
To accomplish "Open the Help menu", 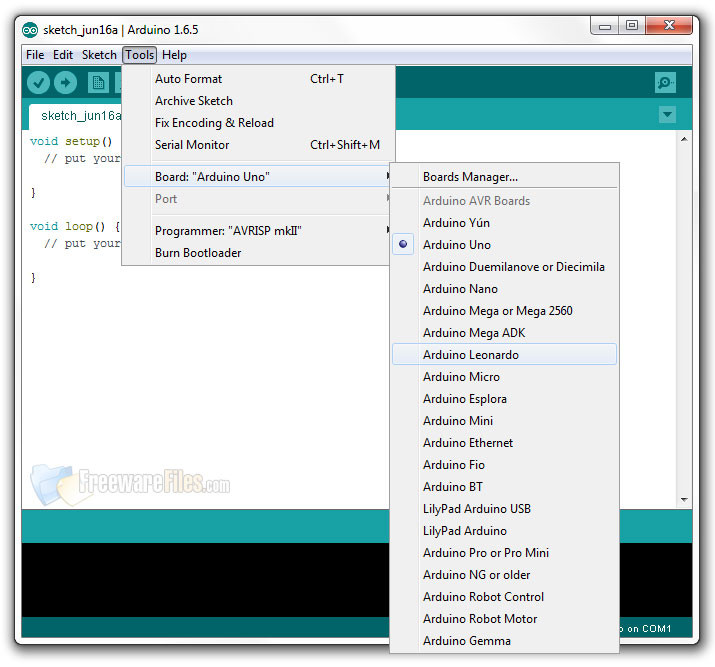I will [174, 55].
